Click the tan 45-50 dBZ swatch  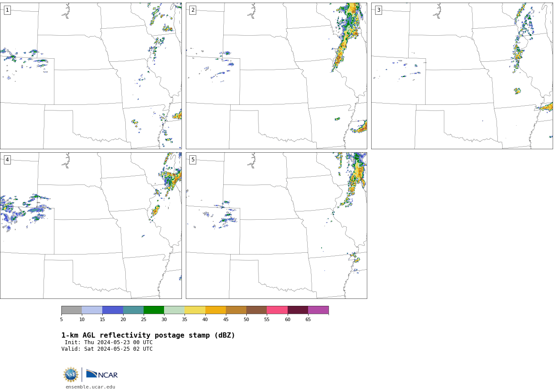click(x=236, y=310)
